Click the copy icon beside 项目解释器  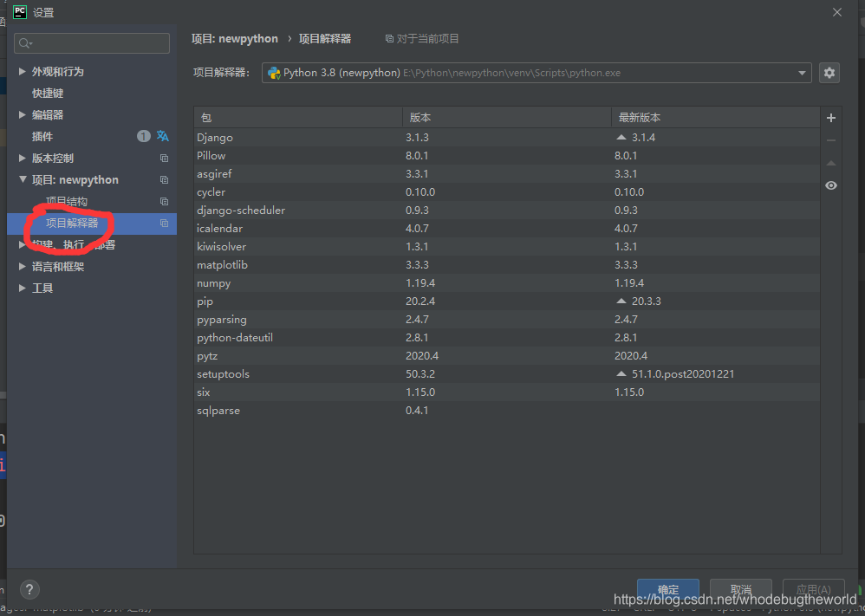tap(164, 224)
